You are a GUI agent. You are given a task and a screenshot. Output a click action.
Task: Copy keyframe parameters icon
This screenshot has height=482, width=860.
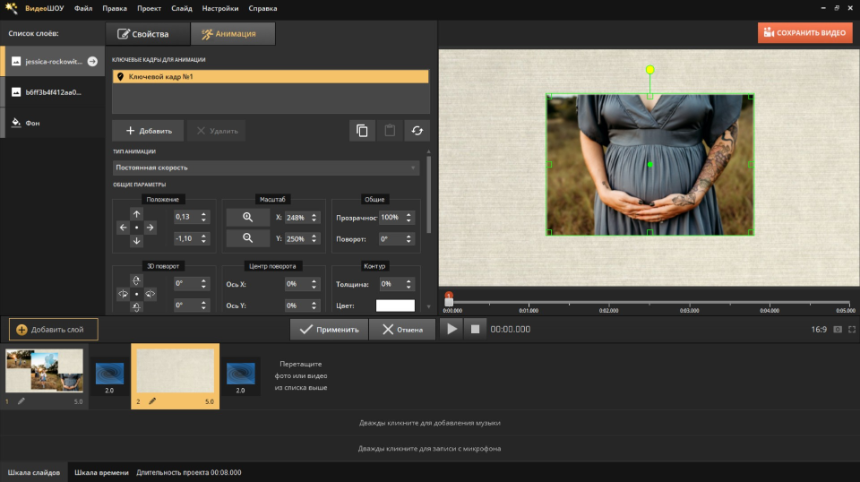point(362,131)
